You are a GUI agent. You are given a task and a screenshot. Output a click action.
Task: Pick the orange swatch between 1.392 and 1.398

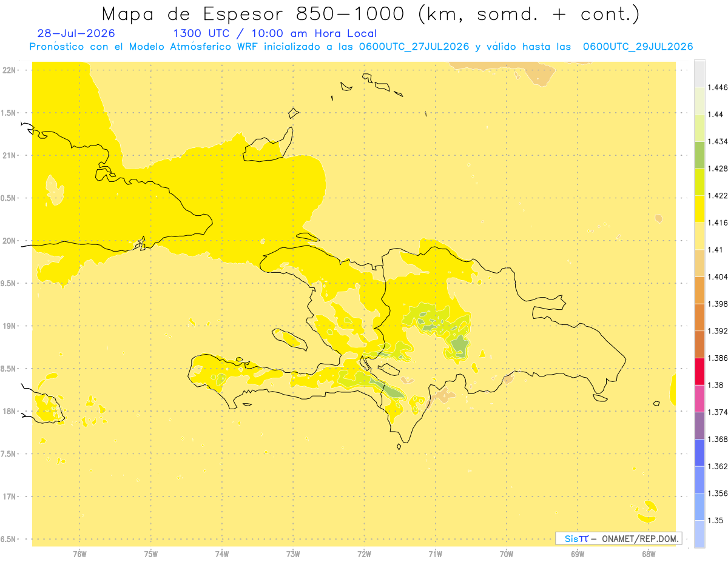click(699, 318)
